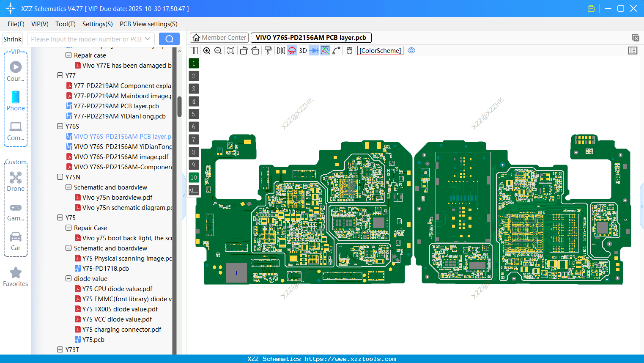The height and width of the screenshot is (363, 644).
Task: Expand the Y73T section
Action: (x=60, y=349)
